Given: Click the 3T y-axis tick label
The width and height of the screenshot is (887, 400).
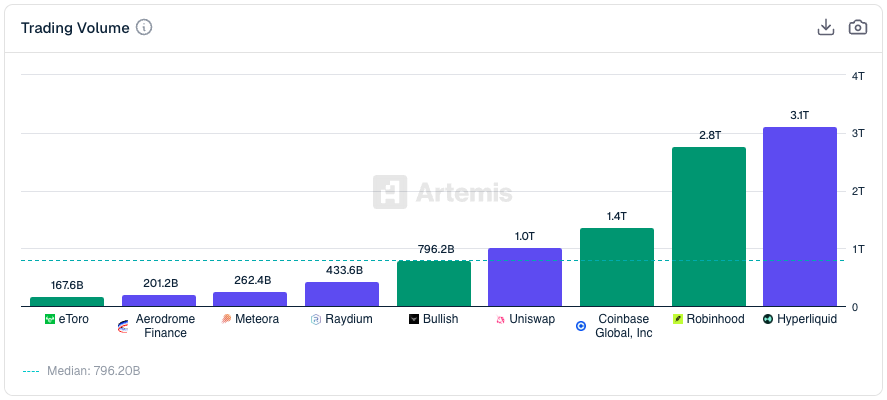Looking at the screenshot, I should 858,134.
